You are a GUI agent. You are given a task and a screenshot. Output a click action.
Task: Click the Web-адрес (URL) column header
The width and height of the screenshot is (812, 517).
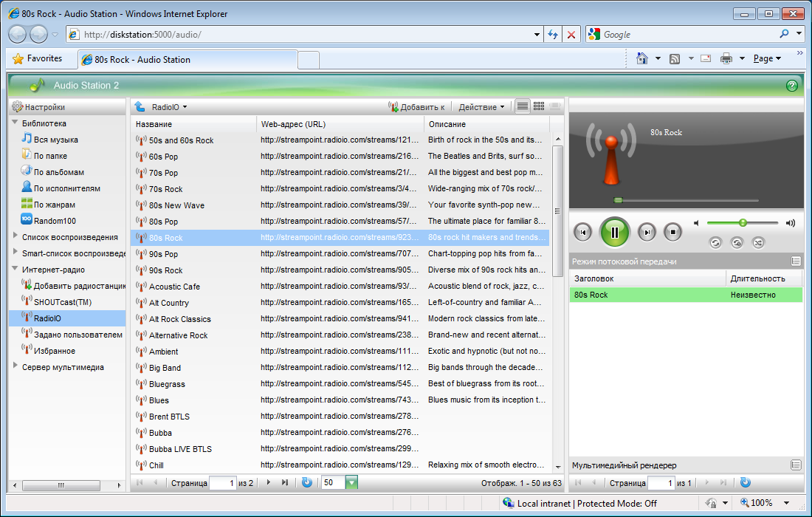340,124
